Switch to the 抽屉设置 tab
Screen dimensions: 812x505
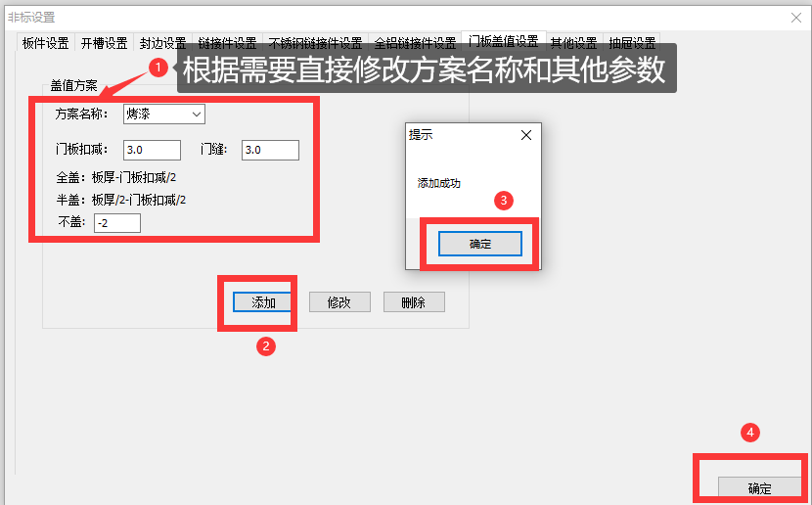tap(632, 42)
